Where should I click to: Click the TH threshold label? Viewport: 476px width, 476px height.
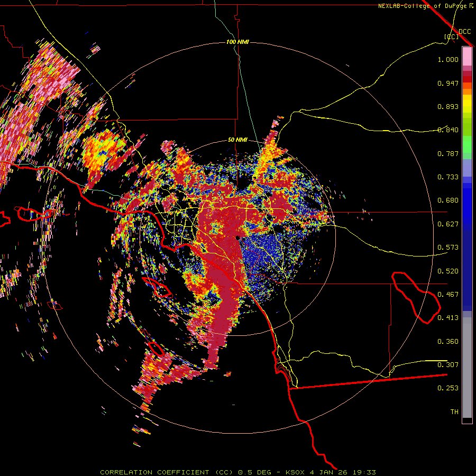454,412
